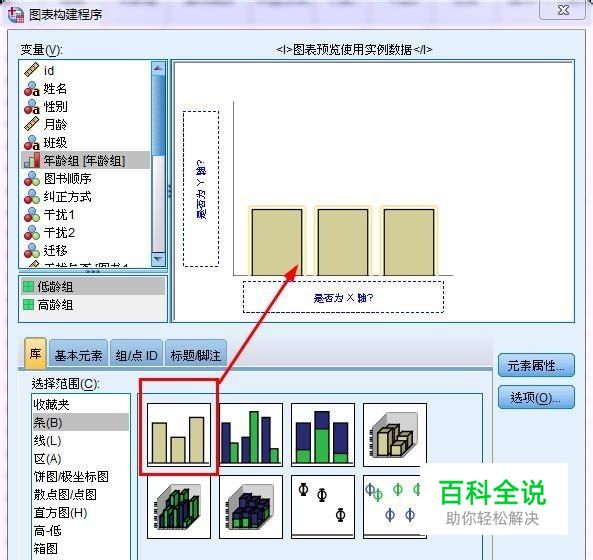Screen dimensions: 593x560
Task: Select the 纠正方式 variable
Action: pos(85,197)
